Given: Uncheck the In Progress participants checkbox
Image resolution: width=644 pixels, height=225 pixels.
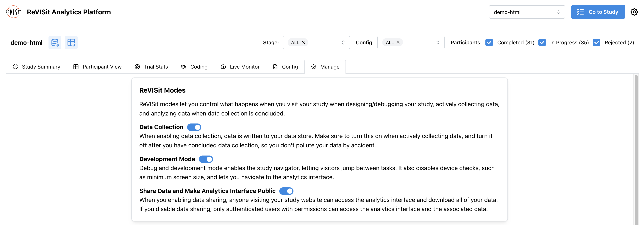Looking at the screenshot, I should pos(542,42).
